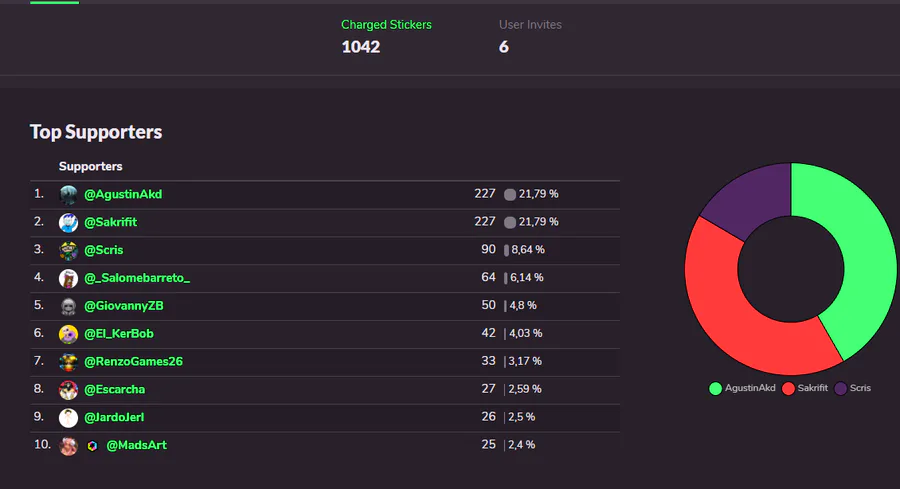Click _Salomebarreto_'s avatar icon
Screen dimensions: 900x489
[x=68, y=278]
